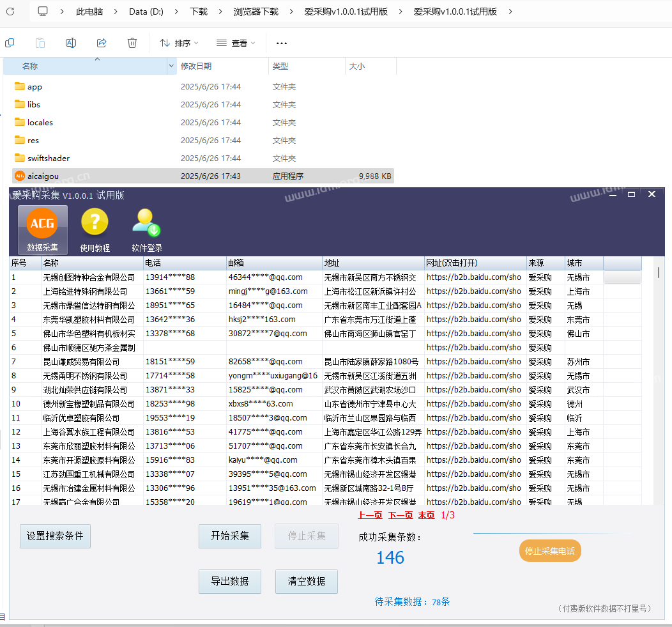Select row 德州新宝橡塑制品有限公司
This screenshot has width=672, height=627.
tap(325, 404)
